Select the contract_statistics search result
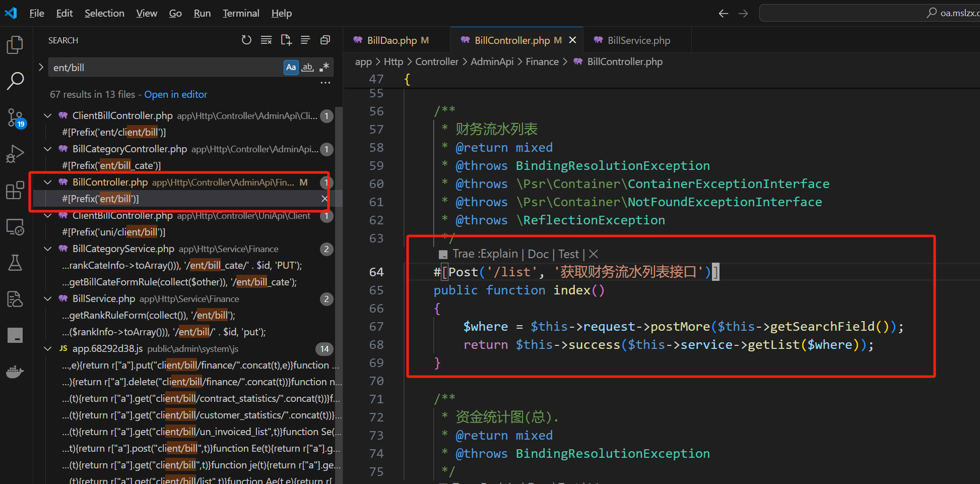The height and width of the screenshot is (484, 980). pyautogui.click(x=202, y=398)
